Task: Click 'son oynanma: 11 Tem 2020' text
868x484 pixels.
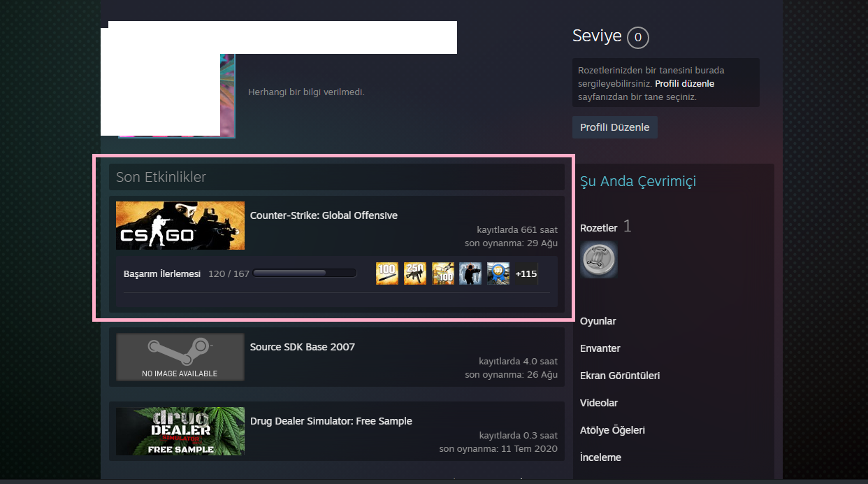Action: pyautogui.click(x=498, y=448)
